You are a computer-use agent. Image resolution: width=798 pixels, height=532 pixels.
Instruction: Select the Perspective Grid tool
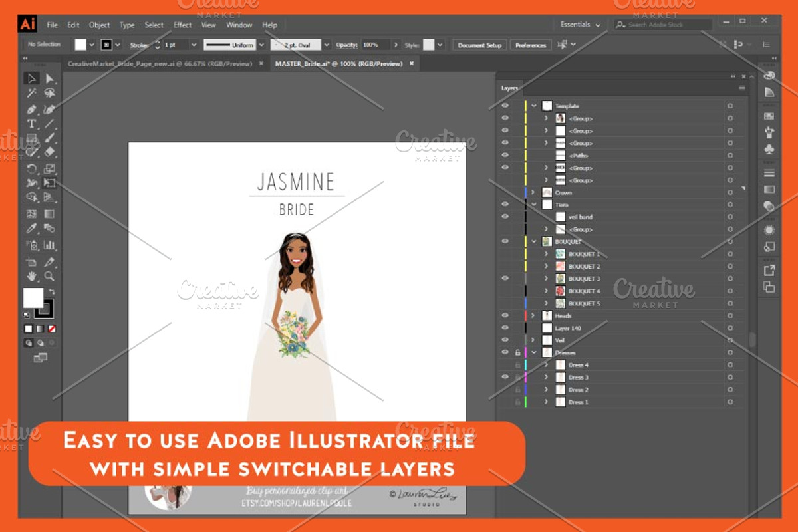50,198
